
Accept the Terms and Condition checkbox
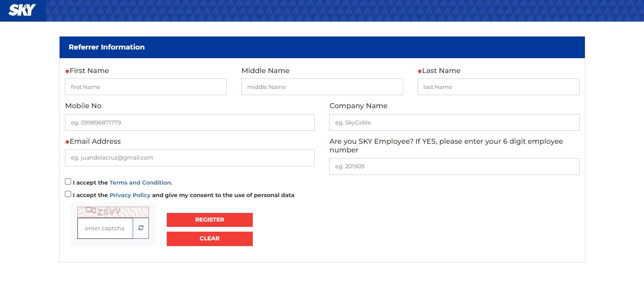click(x=68, y=182)
